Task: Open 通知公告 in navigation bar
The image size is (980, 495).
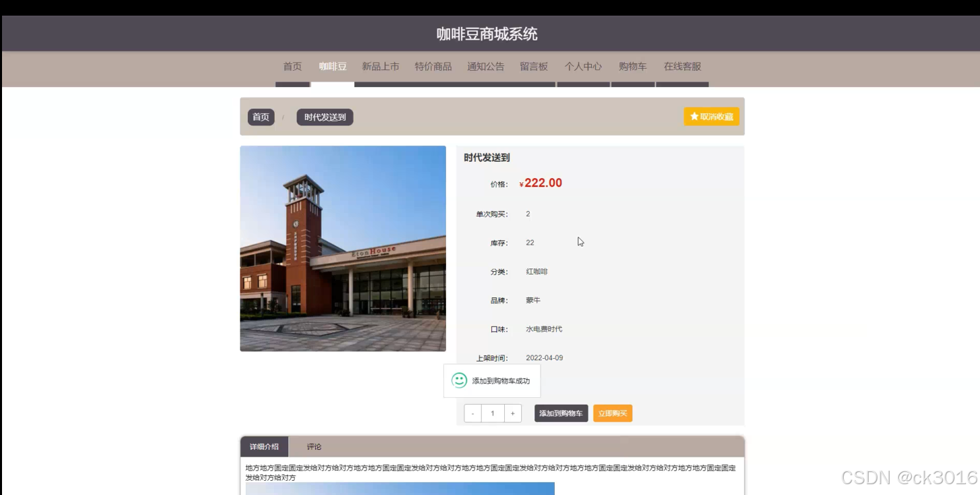Action: coord(486,66)
